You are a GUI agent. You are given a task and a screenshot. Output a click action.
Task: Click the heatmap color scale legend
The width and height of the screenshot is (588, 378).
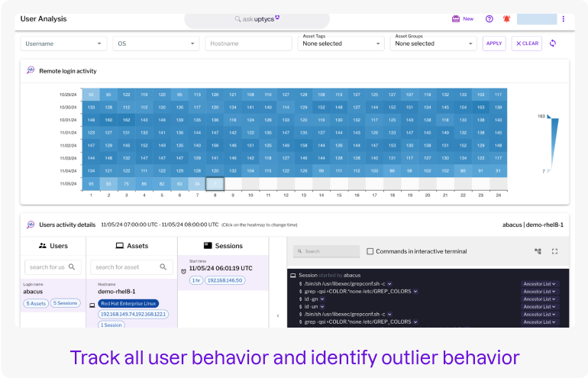click(x=553, y=144)
